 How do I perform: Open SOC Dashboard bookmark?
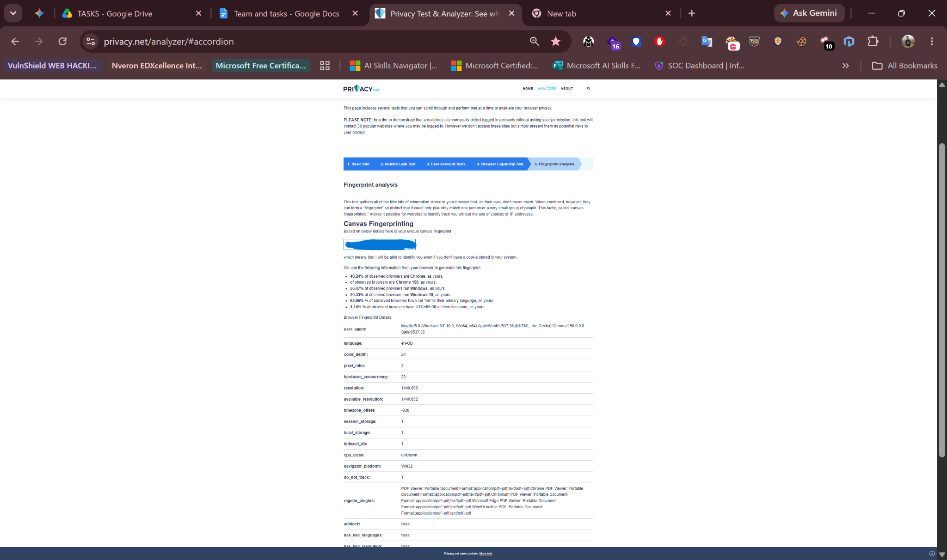point(700,66)
